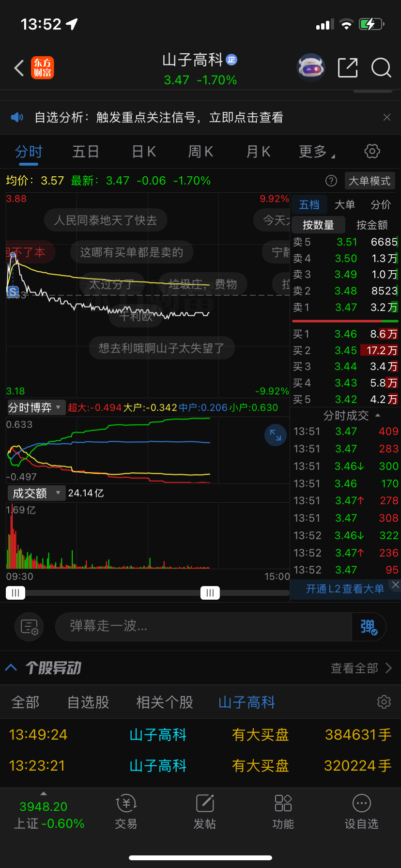Tap left time range slider handle
This screenshot has height=868, width=401.
tap(15, 593)
